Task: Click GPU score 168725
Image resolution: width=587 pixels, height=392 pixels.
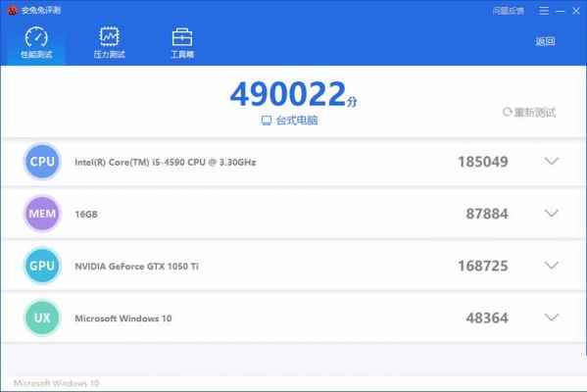Action: tap(483, 266)
